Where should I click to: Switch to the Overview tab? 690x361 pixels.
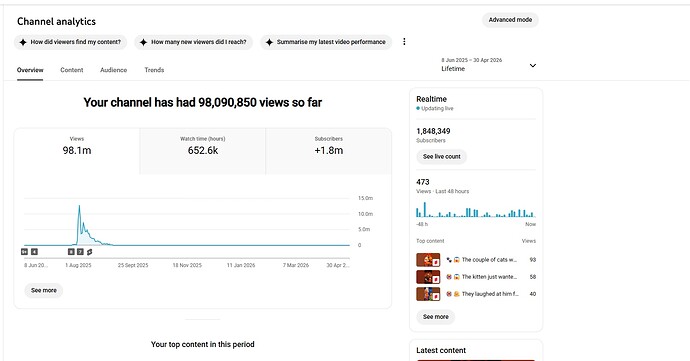click(30, 70)
